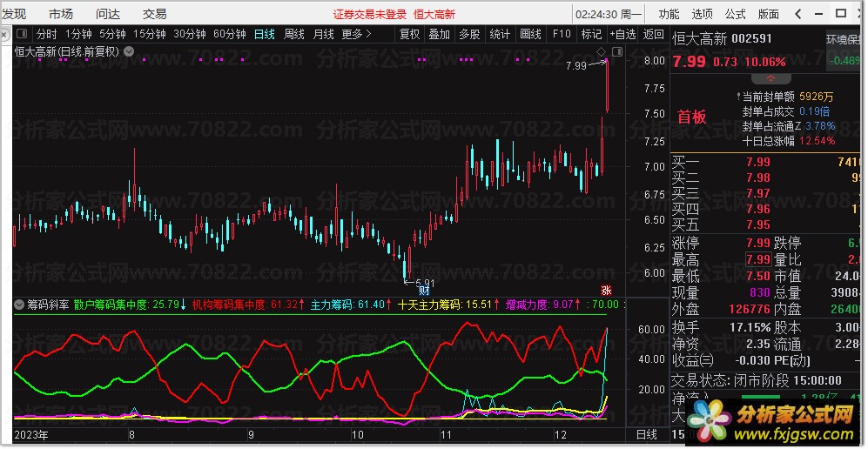Open the 交易 menu
Viewport: 868px width, 449px height.
[154, 14]
